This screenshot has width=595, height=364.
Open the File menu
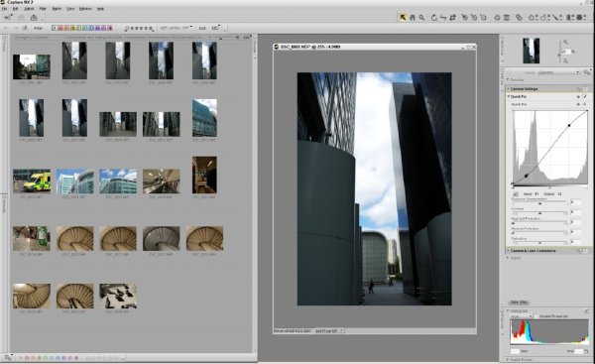(x=4, y=9)
